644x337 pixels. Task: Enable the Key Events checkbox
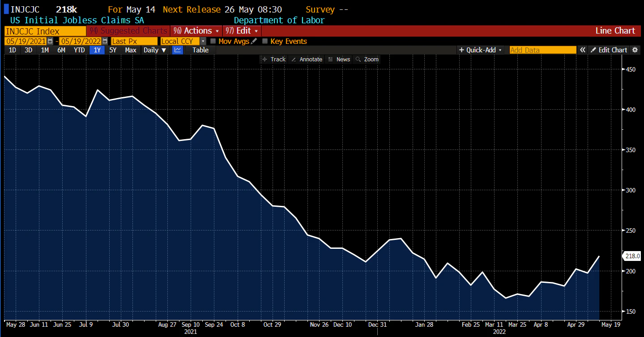265,41
